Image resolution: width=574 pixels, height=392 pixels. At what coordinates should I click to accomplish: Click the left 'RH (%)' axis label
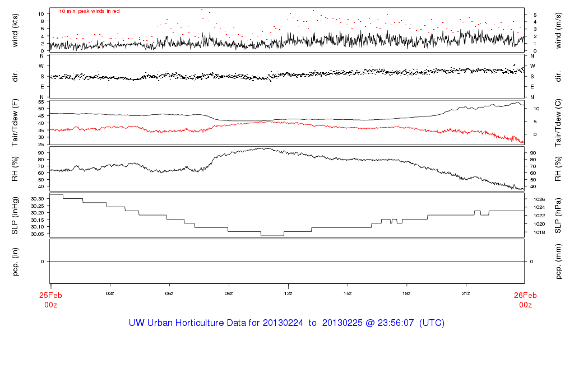pos(15,169)
